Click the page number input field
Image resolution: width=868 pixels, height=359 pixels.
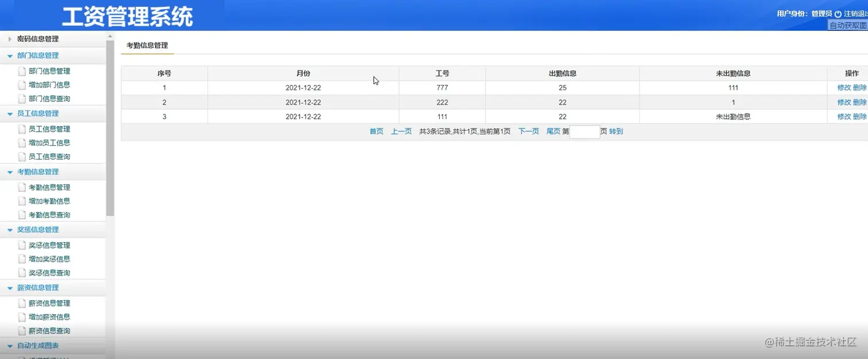584,131
